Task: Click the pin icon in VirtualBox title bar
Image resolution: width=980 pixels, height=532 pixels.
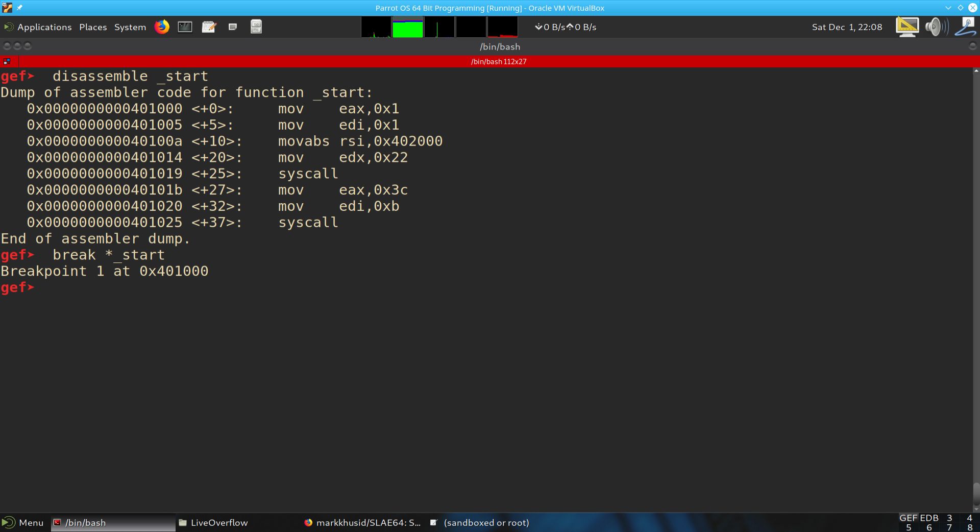Action: click(x=19, y=8)
